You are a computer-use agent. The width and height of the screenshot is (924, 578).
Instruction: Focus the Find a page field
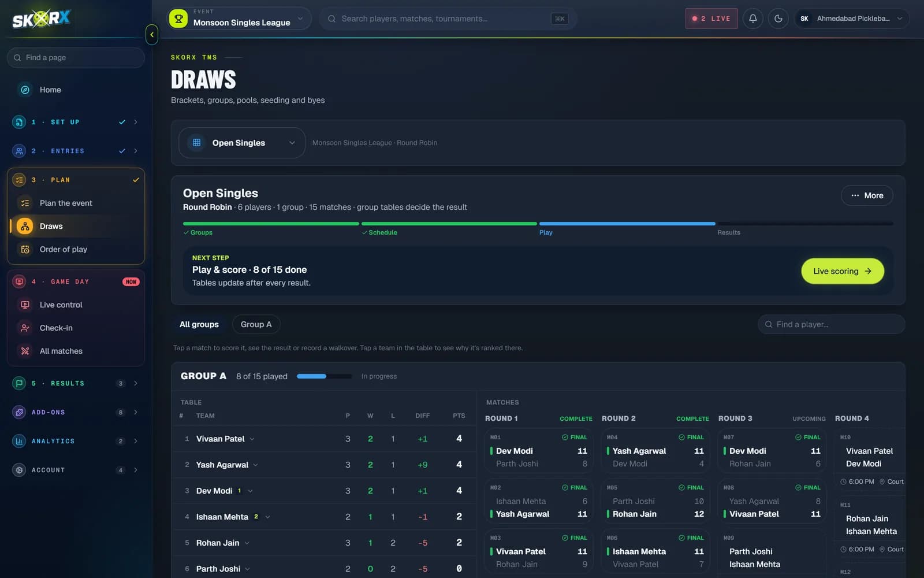(76, 57)
